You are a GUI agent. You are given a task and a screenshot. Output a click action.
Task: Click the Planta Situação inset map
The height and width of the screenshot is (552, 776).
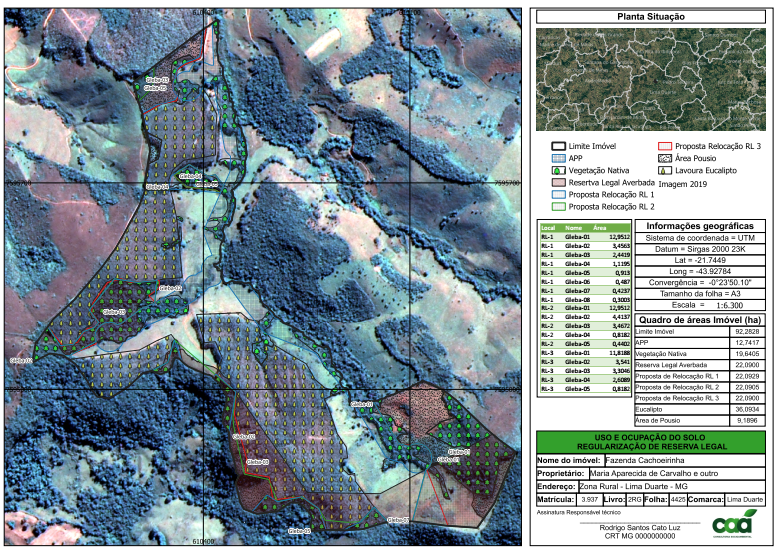(x=651, y=77)
